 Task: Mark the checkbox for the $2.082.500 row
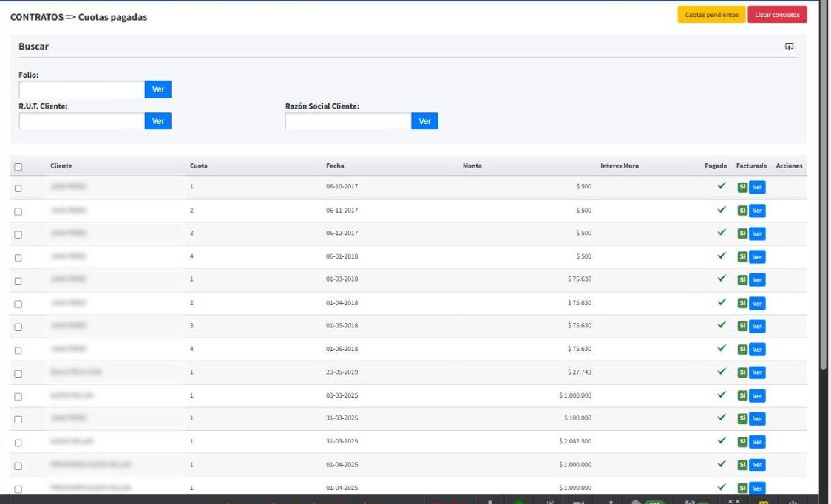[18, 443]
